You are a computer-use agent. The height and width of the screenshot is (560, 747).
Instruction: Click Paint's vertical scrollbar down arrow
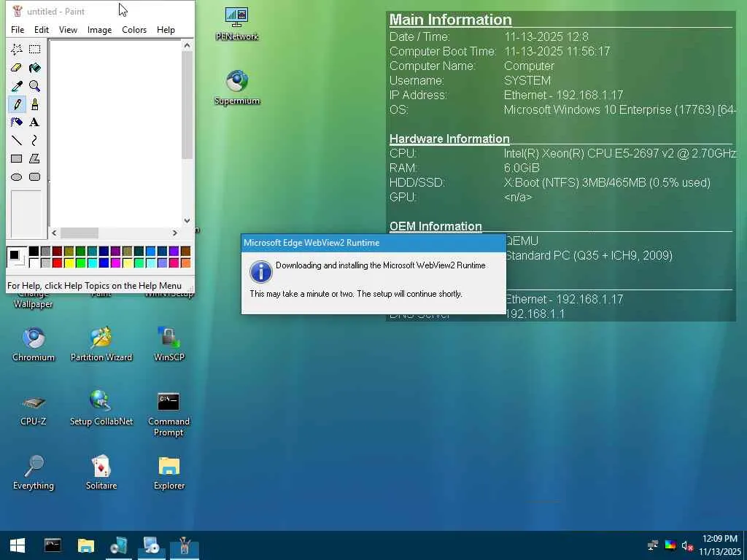point(187,220)
